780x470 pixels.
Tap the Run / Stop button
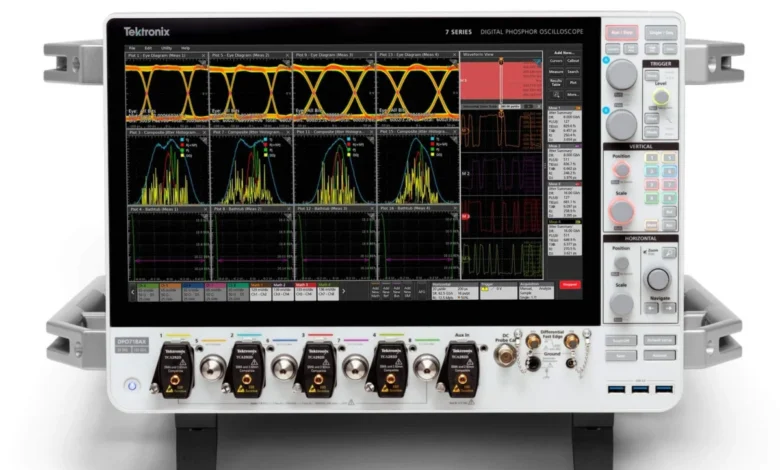621,33
